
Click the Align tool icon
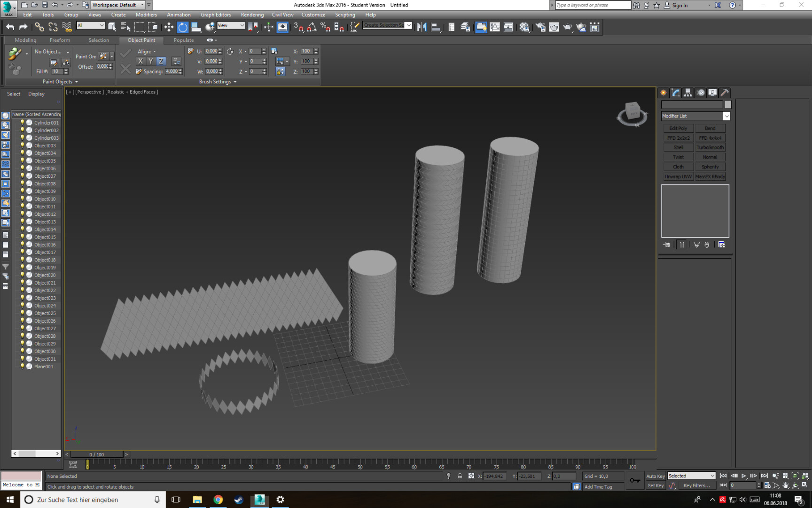coord(435,27)
